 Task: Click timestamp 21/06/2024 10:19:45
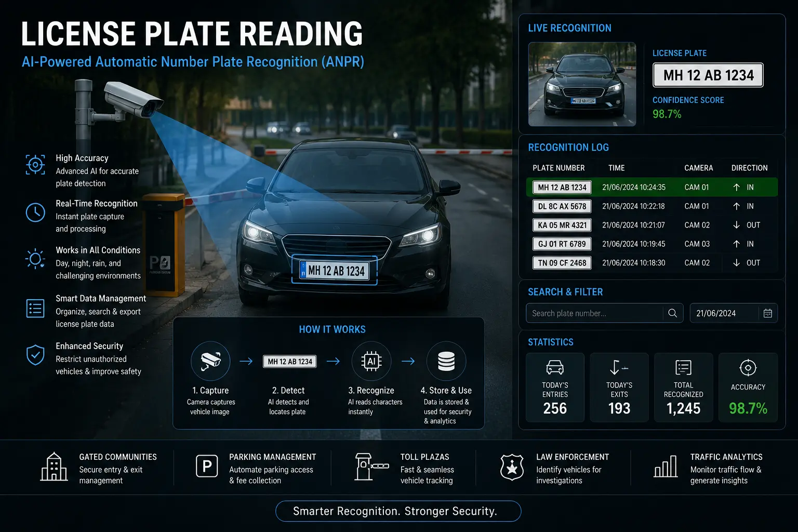coord(634,244)
